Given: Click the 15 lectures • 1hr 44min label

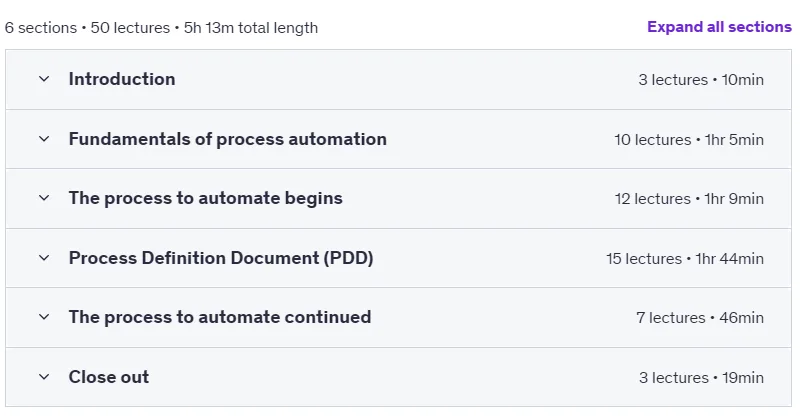Looking at the screenshot, I should coord(685,259).
